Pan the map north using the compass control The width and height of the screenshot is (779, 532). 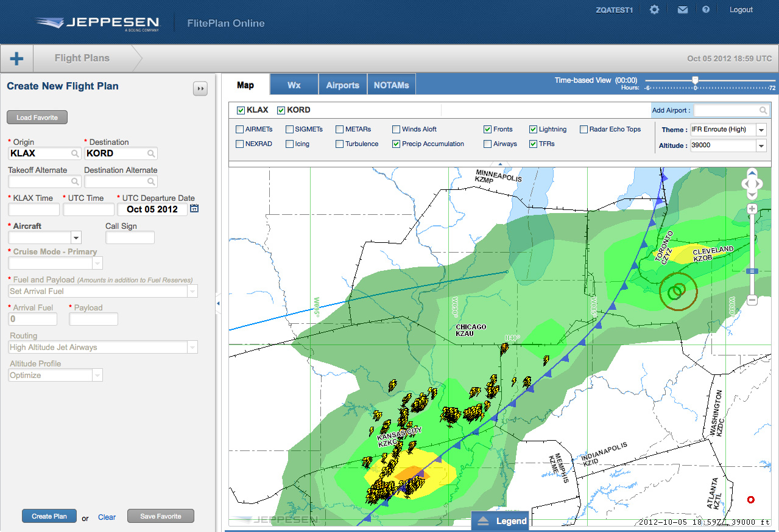[x=752, y=173]
